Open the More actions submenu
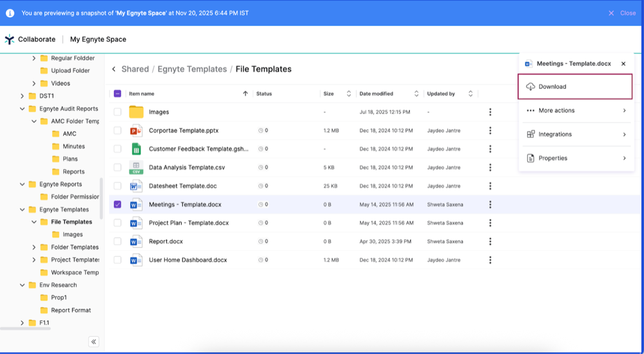Viewport: 644px width, 354px height. 577,110
